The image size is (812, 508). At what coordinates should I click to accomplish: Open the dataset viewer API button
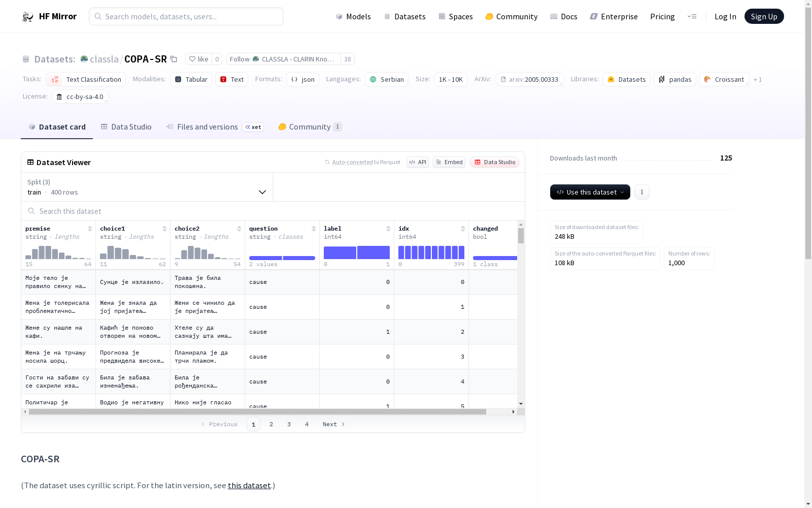point(418,162)
